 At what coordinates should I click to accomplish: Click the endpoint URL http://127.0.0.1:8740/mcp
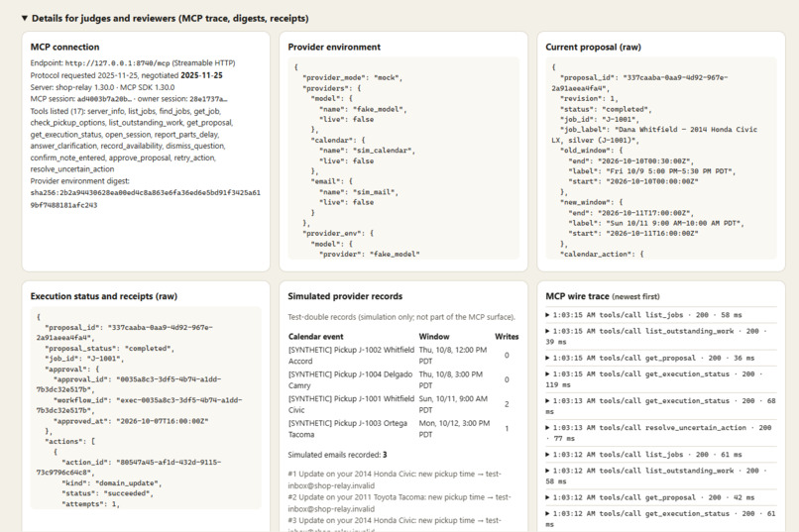pos(117,63)
